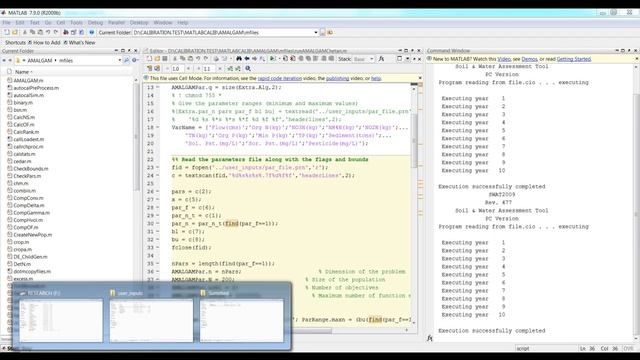This screenshot has height=360, width=640.
Task: Open Getting Started link in Command Window
Action: click(574, 59)
